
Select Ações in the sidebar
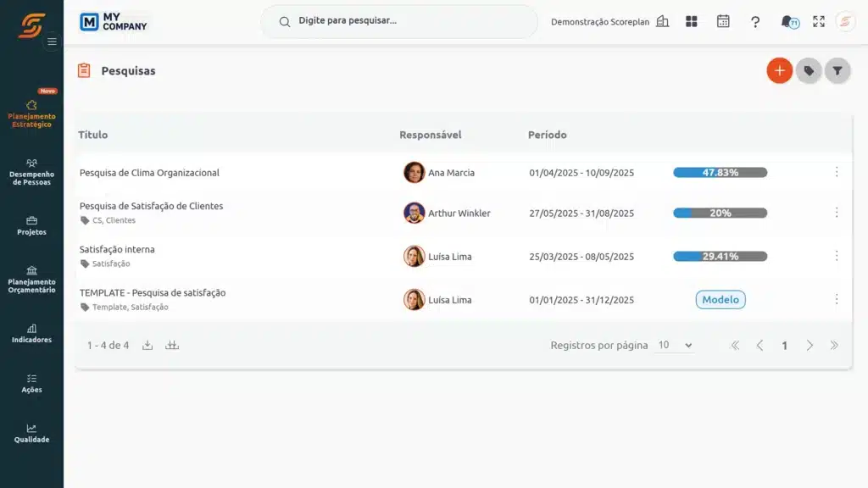(31, 384)
